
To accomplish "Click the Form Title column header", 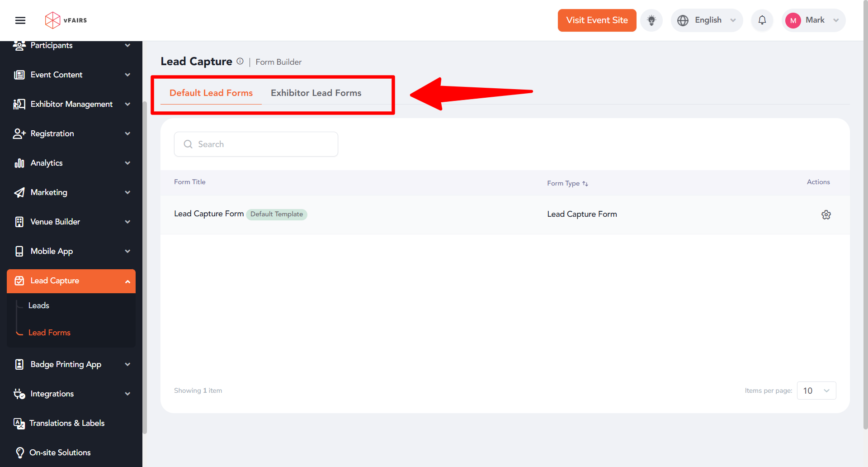I will (x=190, y=182).
